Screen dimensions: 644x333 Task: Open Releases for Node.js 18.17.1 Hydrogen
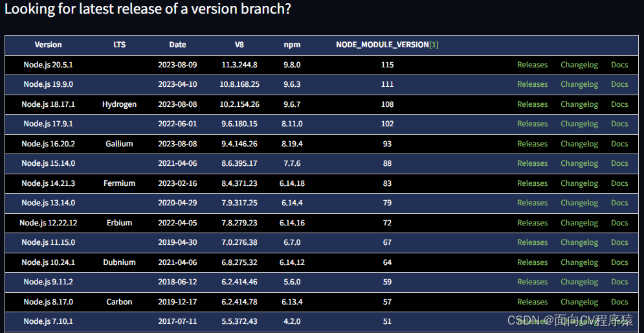pos(532,104)
